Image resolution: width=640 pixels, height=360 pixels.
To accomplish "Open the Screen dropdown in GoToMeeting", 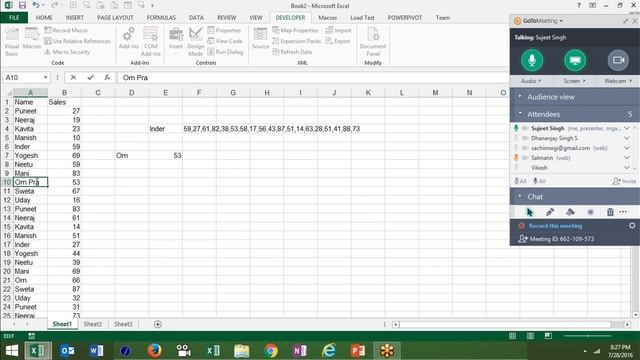I will click(575, 81).
